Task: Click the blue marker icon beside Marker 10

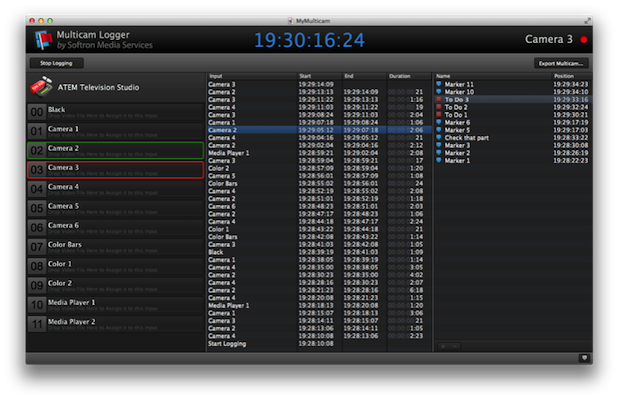Action: [x=439, y=92]
